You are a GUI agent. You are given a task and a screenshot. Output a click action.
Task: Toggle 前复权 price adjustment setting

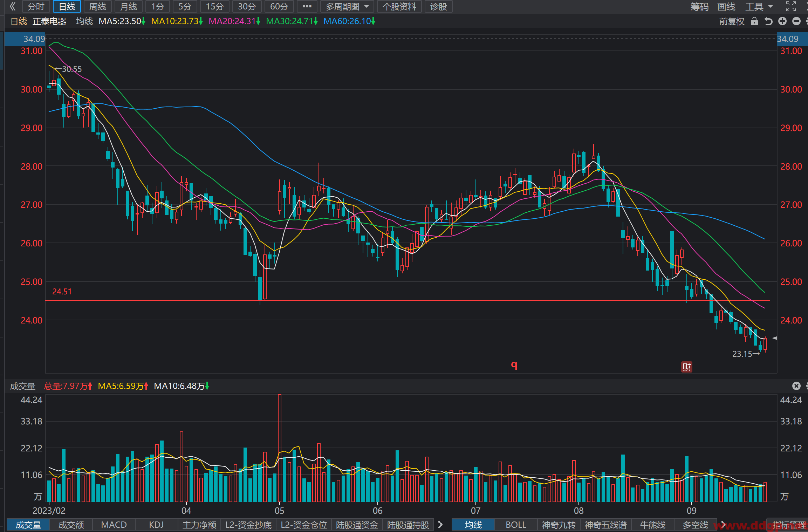pos(732,21)
